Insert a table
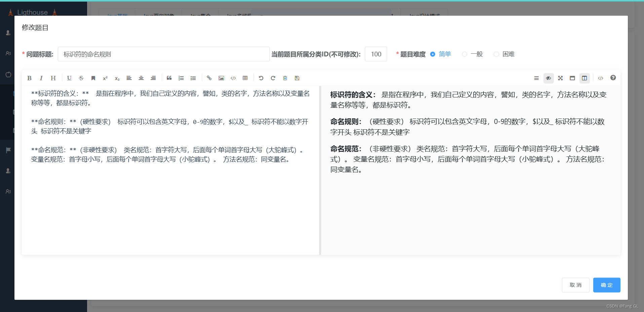The image size is (644, 312). click(x=245, y=78)
